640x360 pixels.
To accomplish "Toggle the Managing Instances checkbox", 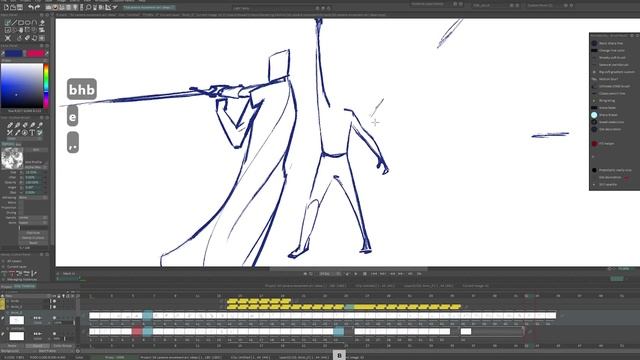I will point(4,280).
